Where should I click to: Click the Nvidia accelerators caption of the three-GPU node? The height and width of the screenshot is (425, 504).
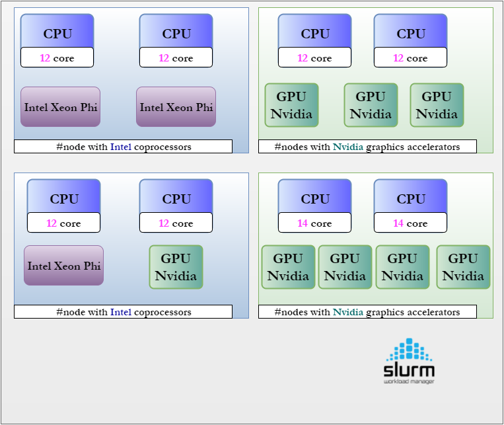367,146
